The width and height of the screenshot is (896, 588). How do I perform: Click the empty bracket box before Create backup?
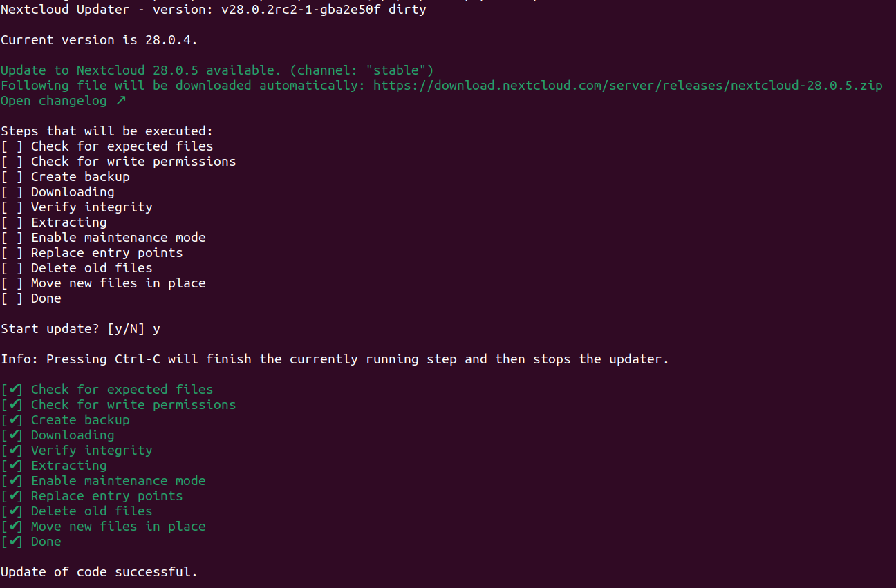[12, 177]
